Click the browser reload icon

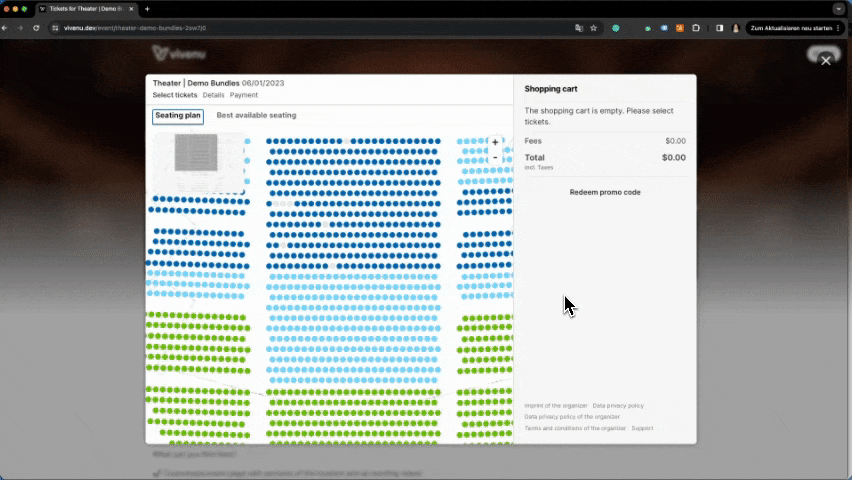pos(37,28)
